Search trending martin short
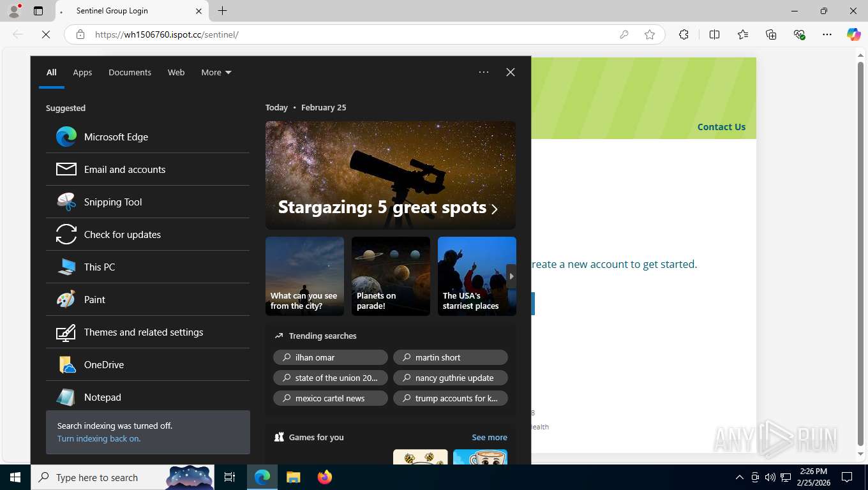Image resolution: width=868 pixels, height=490 pixels. 451,357
